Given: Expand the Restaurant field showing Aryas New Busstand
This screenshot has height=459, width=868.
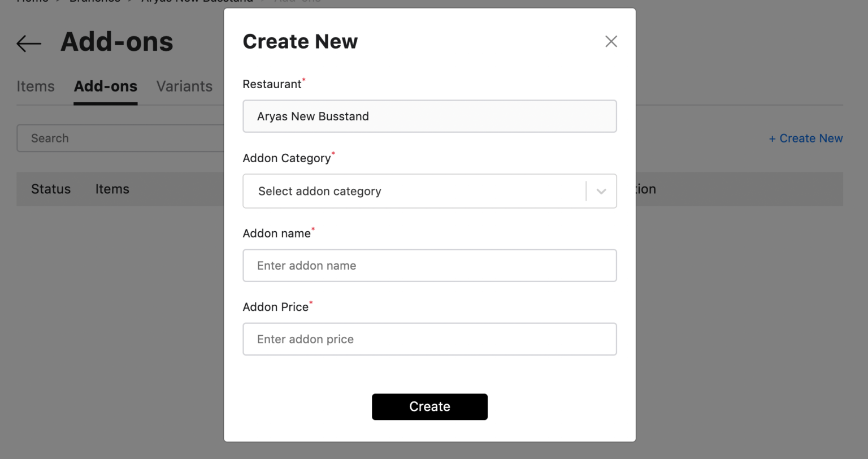Looking at the screenshot, I should coord(429,116).
